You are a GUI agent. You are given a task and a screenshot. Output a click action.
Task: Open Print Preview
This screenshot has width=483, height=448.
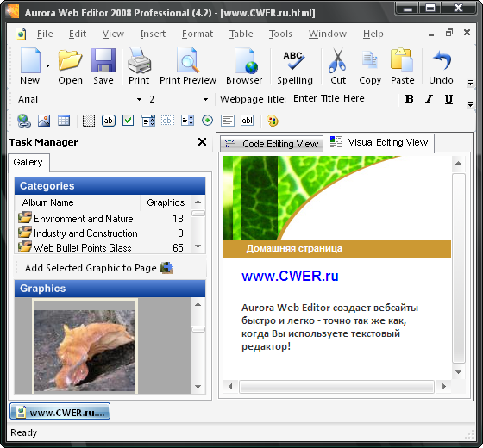pyautogui.click(x=188, y=65)
